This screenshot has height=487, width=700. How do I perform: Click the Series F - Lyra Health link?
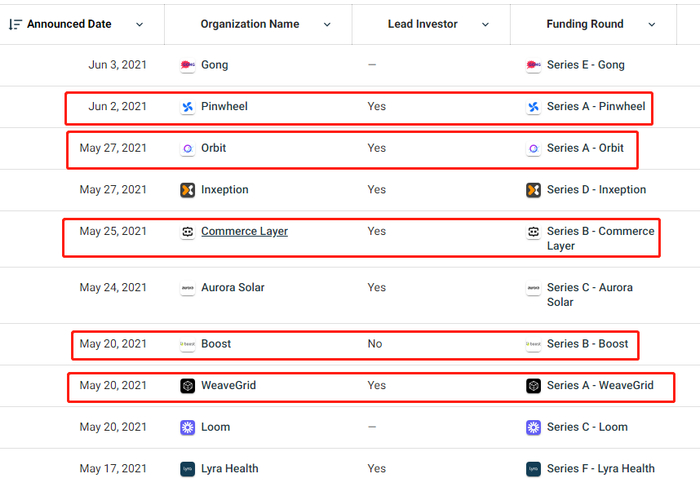tap(600, 469)
